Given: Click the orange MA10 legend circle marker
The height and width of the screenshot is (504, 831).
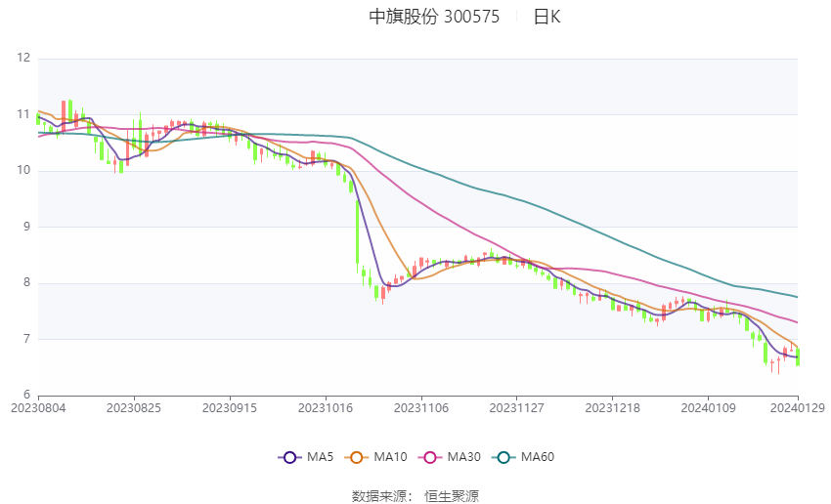Looking at the screenshot, I should (357, 456).
